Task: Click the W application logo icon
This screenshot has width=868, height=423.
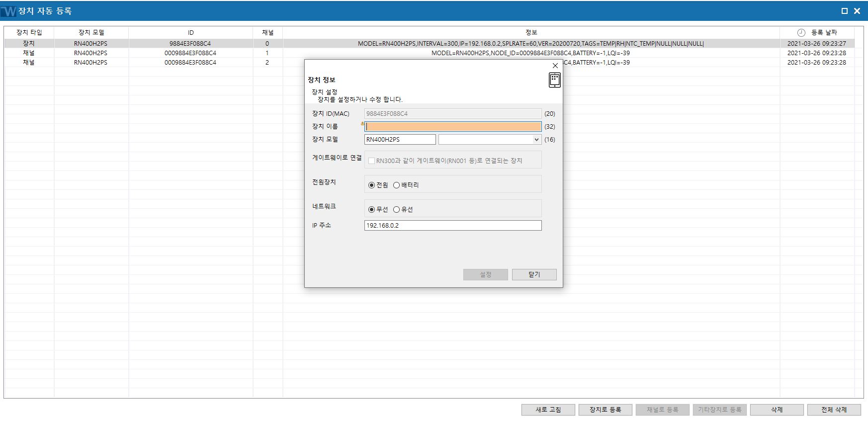Action: click(8, 11)
